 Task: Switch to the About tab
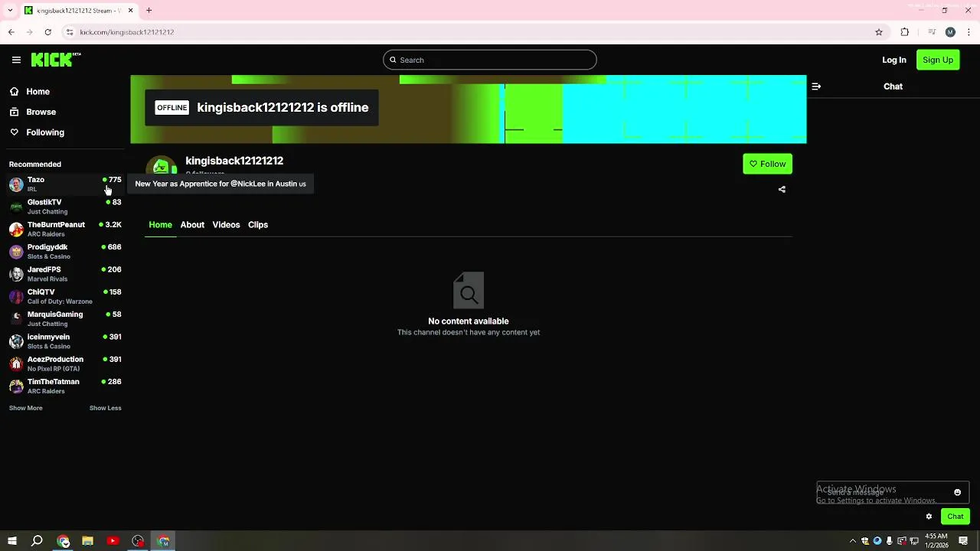tap(192, 225)
